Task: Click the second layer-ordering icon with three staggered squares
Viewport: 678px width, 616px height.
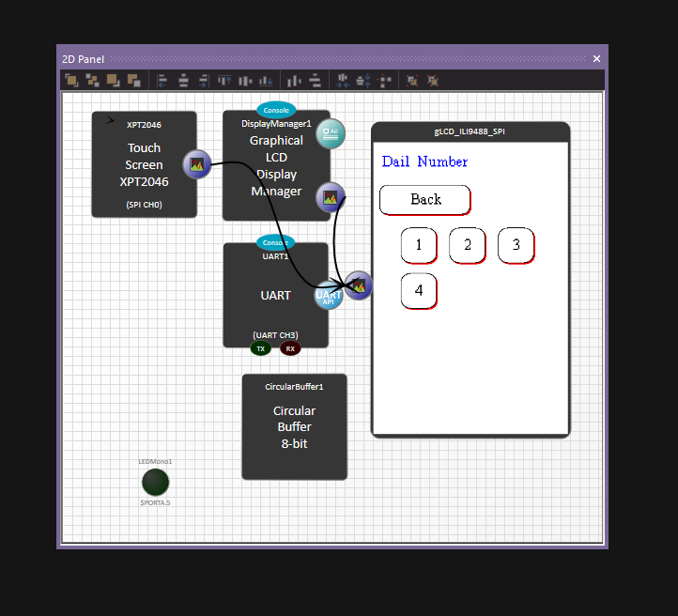Action: [92, 81]
